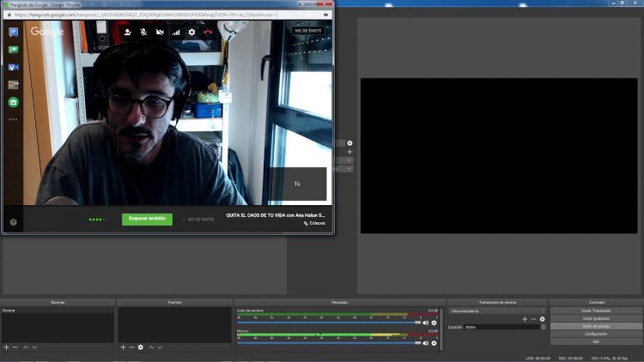Add a transition with plus button
Image resolution: width=644 pixels, height=362 pixels.
[525, 319]
